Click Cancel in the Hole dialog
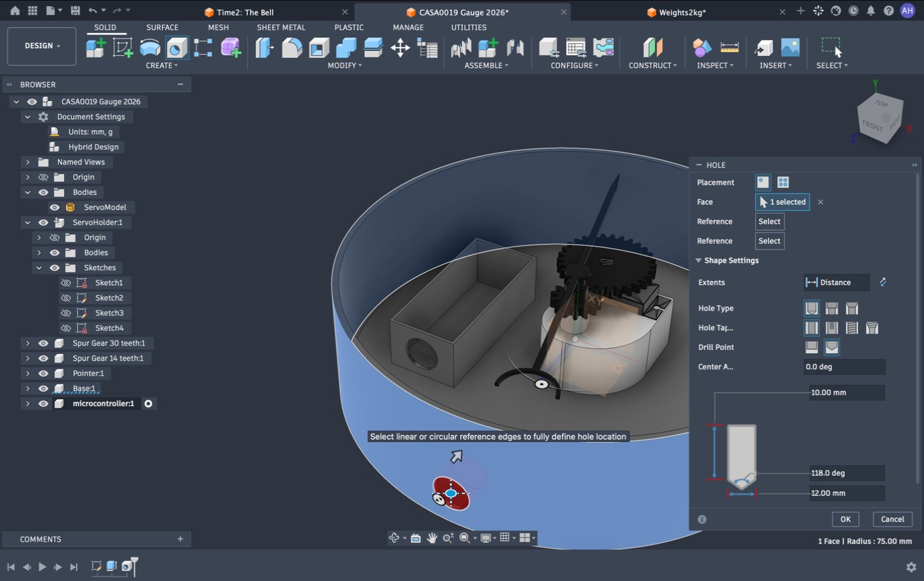The image size is (924, 581). pyautogui.click(x=892, y=519)
